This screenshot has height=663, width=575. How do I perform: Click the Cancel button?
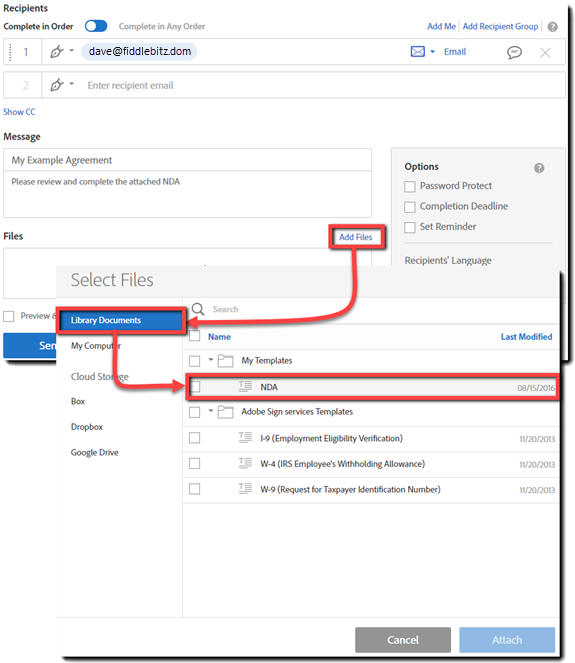tap(403, 640)
